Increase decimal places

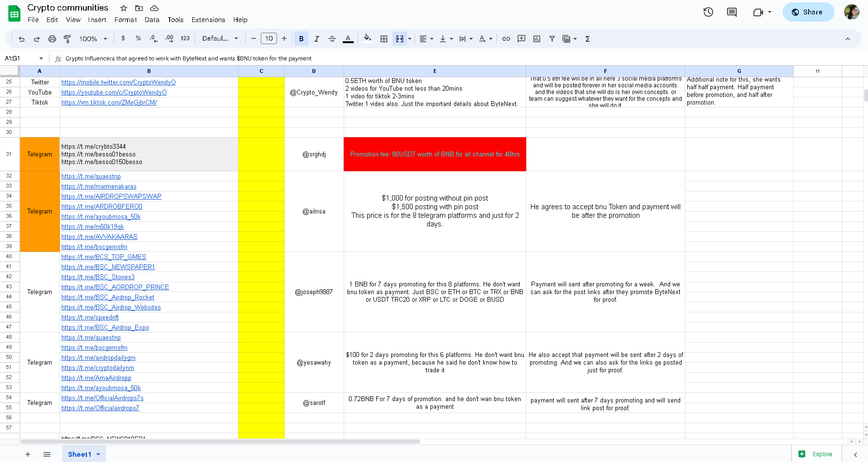coord(169,38)
